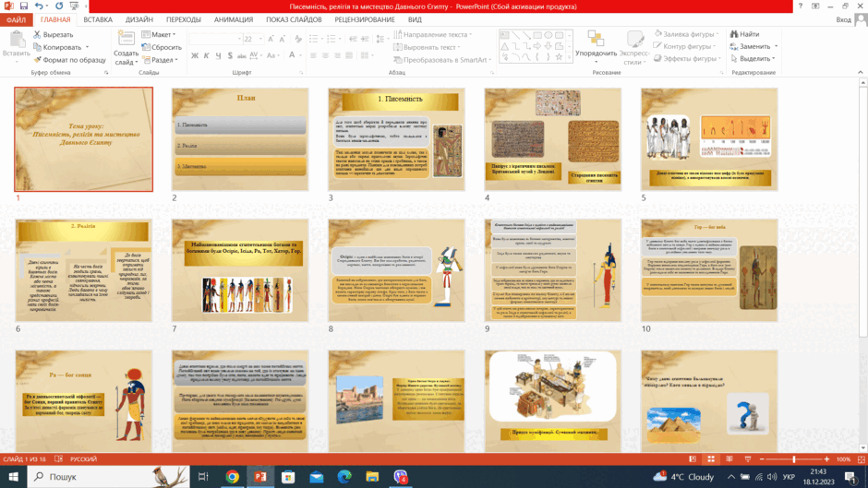The width and height of the screenshot is (868, 488).
Task: Open PowerPoint Help question mark
Action: click(800, 6)
